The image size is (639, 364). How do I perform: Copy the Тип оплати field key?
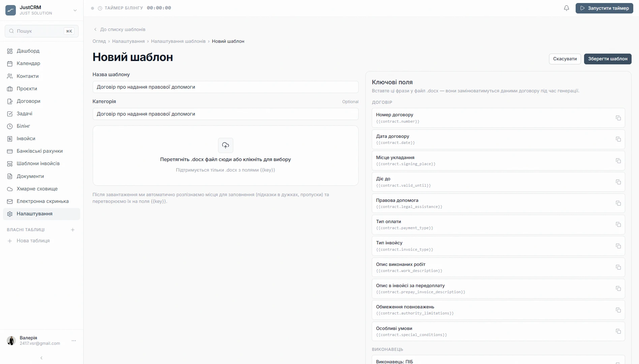point(618,224)
